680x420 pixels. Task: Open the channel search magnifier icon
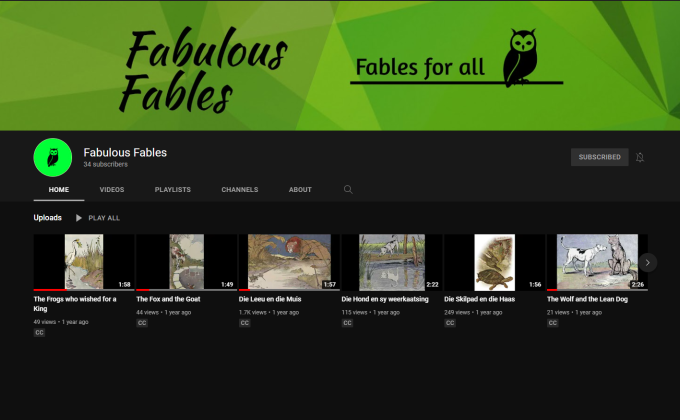(x=348, y=189)
